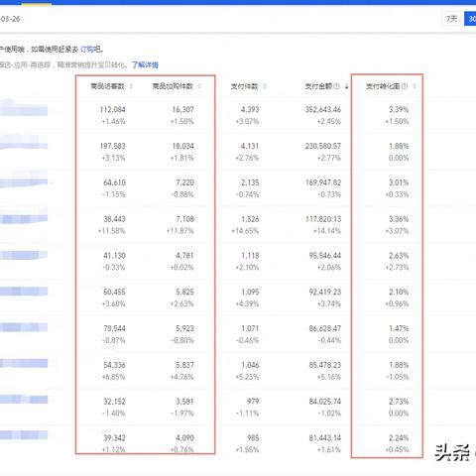
Task: Select paid items value 1,095
Action: coord(250,292)
